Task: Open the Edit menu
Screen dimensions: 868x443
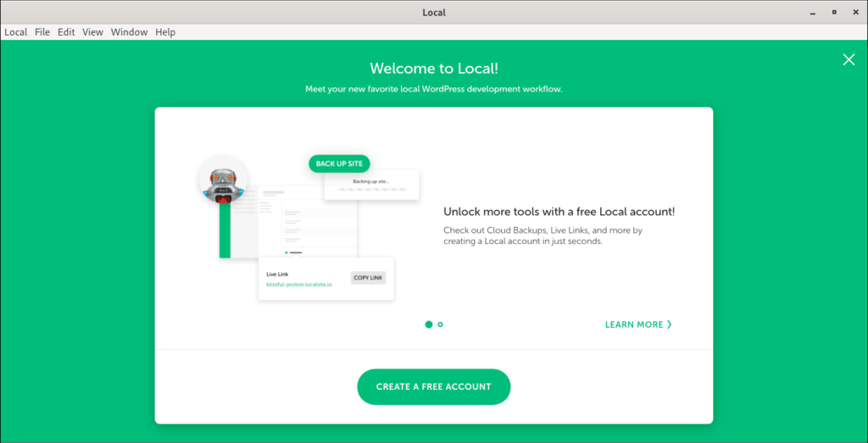Action: coord(66,32)
